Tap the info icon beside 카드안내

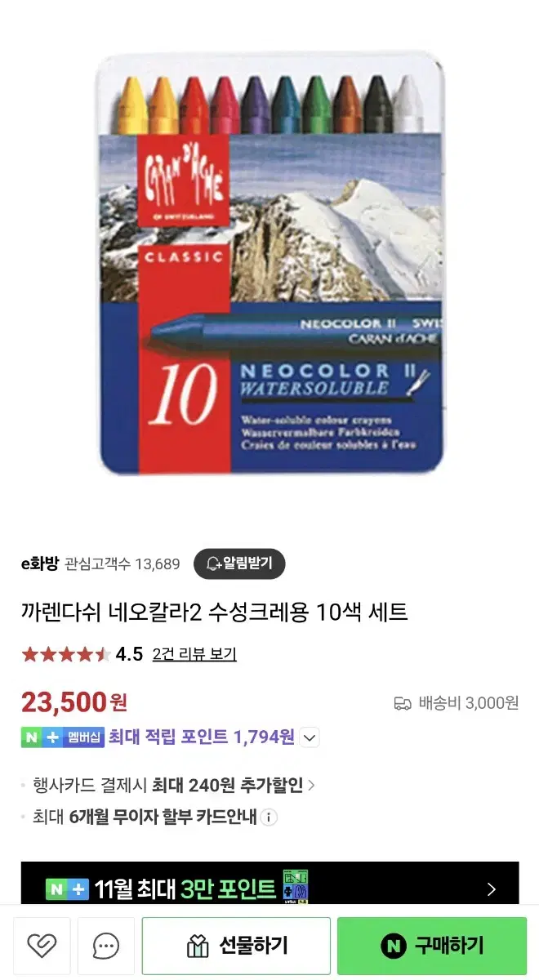tap(269, 817)
